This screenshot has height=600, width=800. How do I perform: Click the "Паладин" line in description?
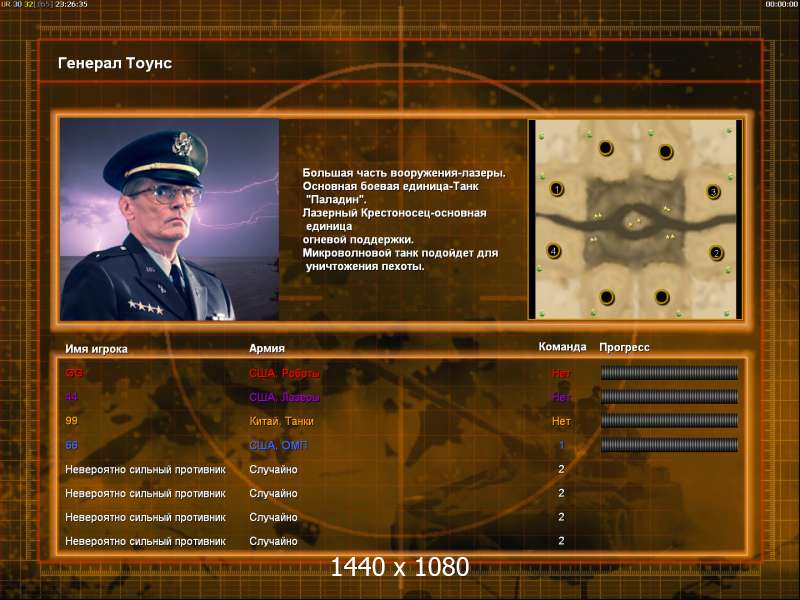pyautogui.click(x=336, y=199)
